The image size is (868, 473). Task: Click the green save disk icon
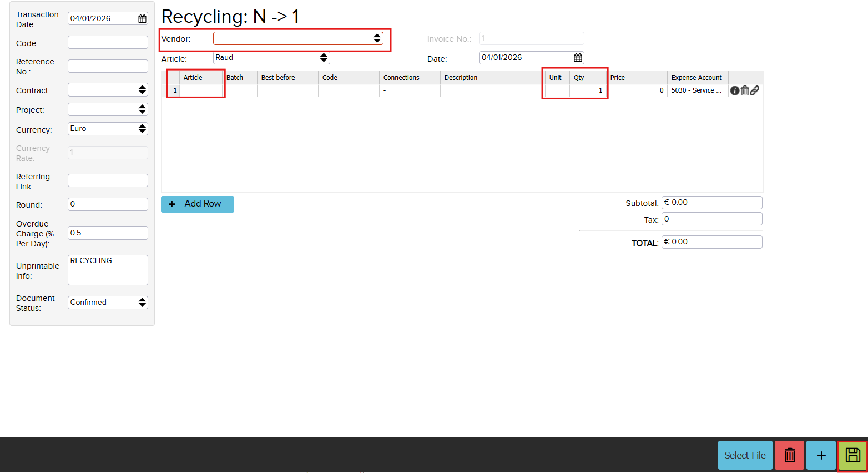(852, 456)
